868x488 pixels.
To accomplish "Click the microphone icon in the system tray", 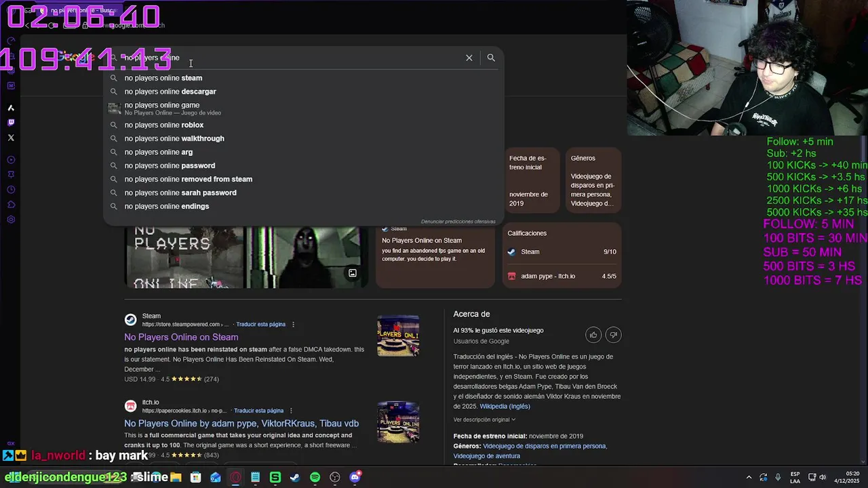I will [x=778, y=477].
